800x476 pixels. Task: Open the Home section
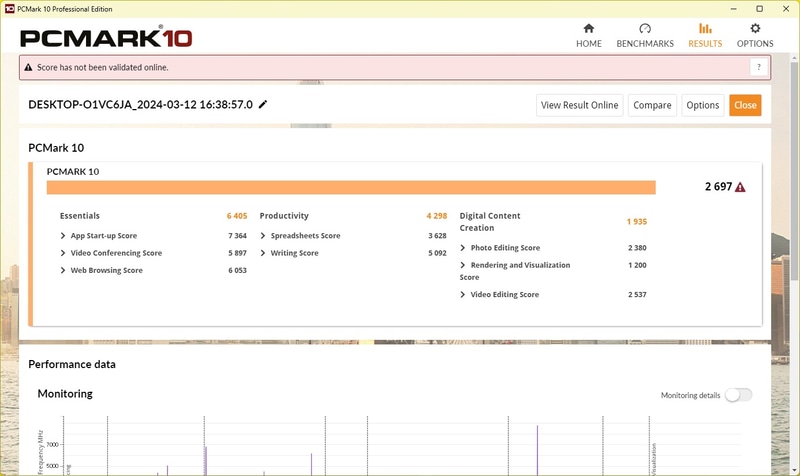(x=588, y=36)
